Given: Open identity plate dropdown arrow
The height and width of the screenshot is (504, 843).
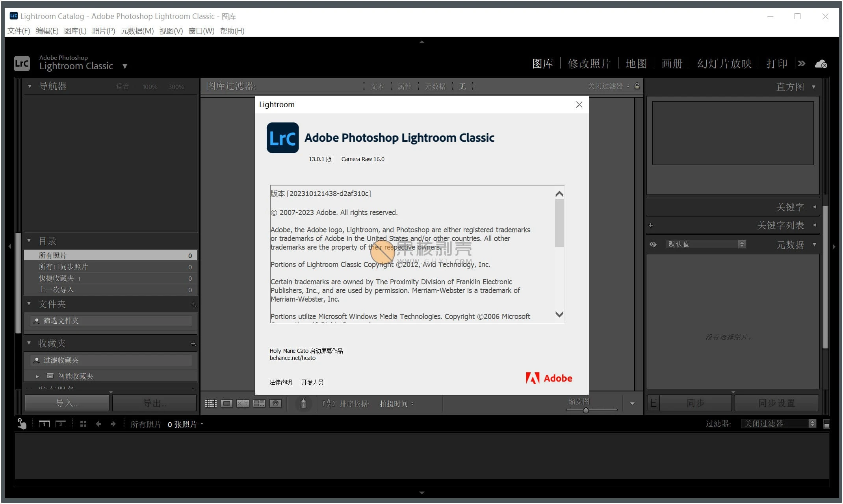Looking at the screenshot, I should point(124,66).
